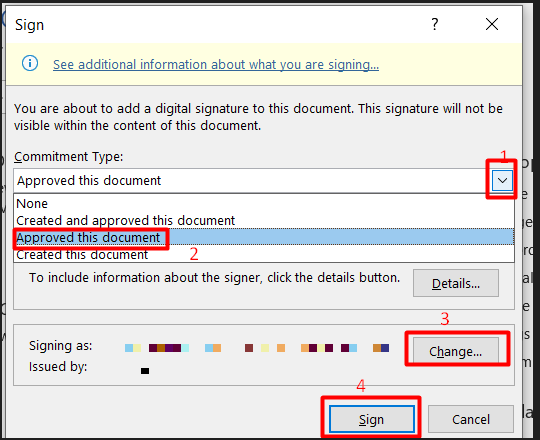Click the blue information circle icon

[x=30, y=63]
